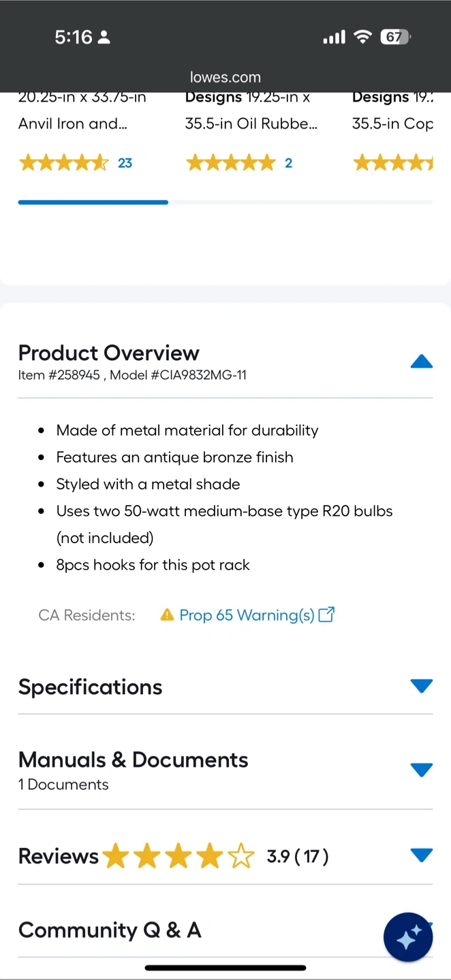Tap the Wi-Fi icon in status bar
The image size is (451, 980).
coord(363,37)
